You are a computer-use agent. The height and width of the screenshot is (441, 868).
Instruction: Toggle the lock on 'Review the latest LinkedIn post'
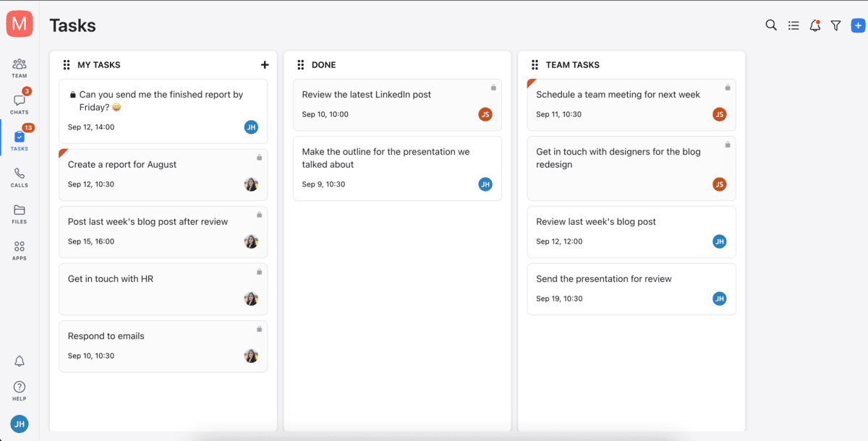pyautogui.click(x=493, y=87)
